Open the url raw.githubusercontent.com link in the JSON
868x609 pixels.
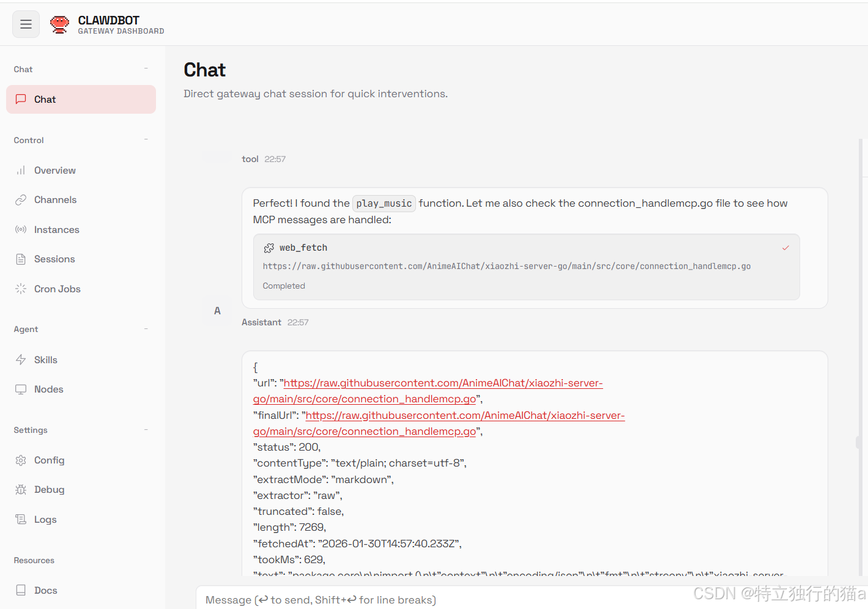point(428,391)
